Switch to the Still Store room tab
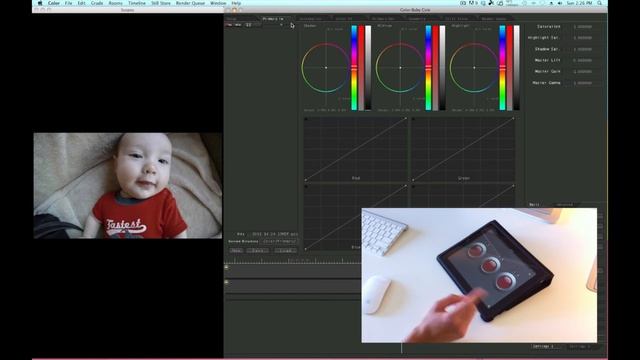 456,19
